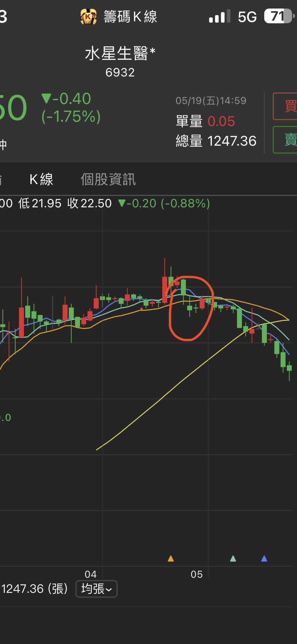The image size is (297, 644).
Task: Tap the orange triangle marker on timeline
Action: click(x=171, y=558)
